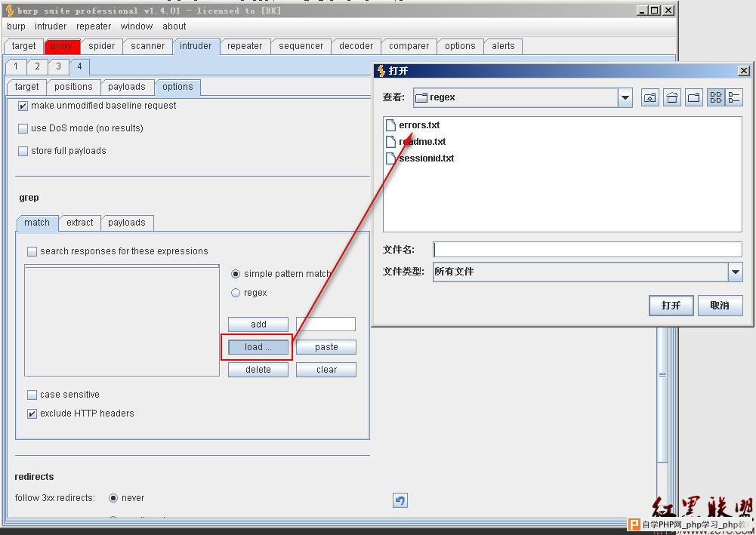Expand the look-in regex folder dropdown

(x=625, y=98)
